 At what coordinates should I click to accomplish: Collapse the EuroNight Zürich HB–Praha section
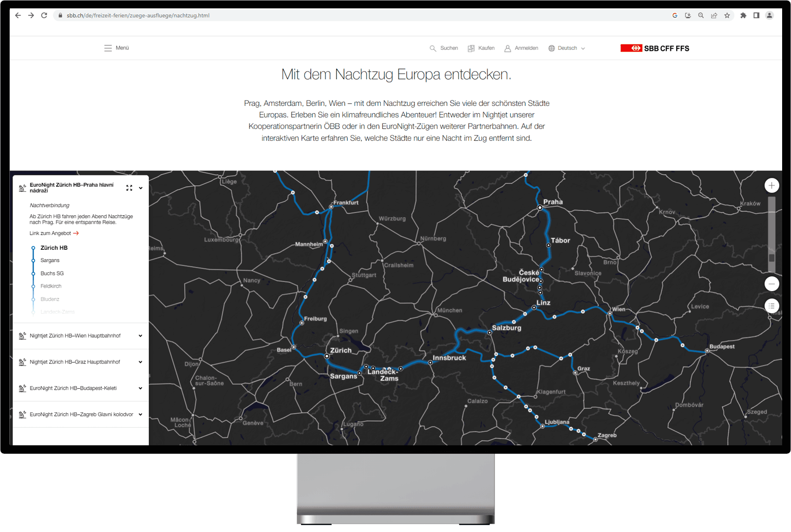pos(140,188)
